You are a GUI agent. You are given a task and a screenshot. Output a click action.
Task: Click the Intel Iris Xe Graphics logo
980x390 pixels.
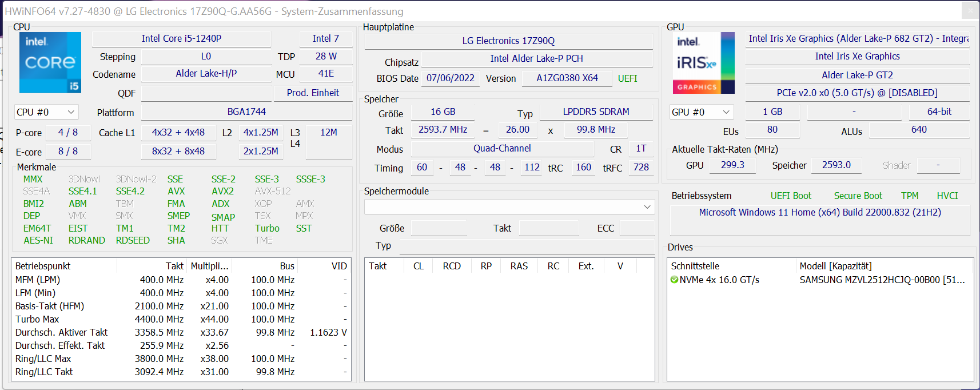pyautogui.click(x=703, y=62)
